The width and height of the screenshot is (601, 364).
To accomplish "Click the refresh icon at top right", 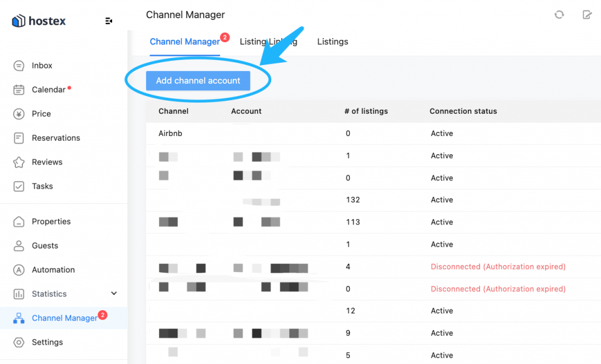I will 559,15.
